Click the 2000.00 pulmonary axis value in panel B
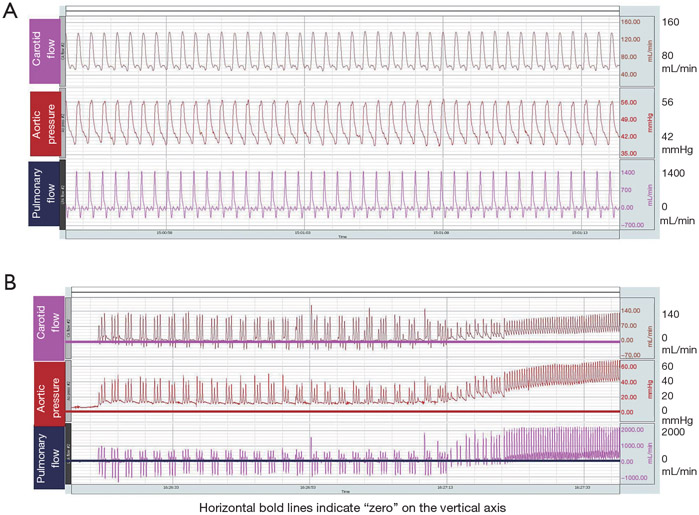Viewport: 699px width, 515px height. pos(632,429)
